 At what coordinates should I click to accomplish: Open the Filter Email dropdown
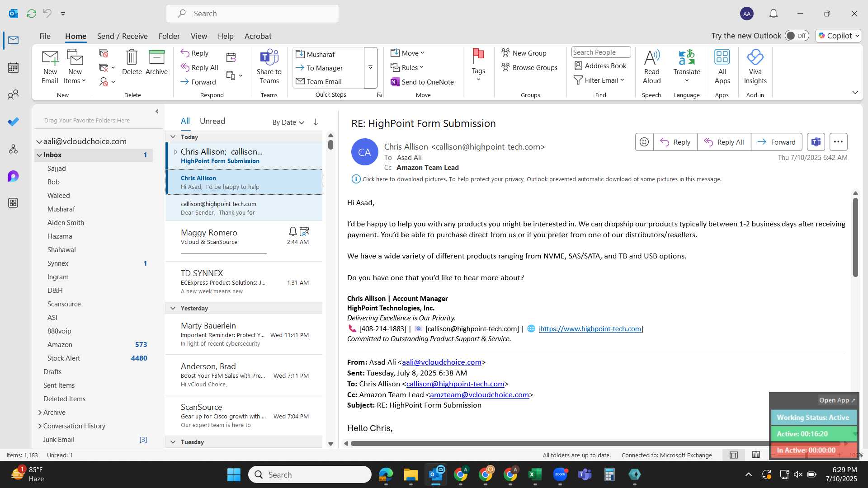[x=599, y=80]
